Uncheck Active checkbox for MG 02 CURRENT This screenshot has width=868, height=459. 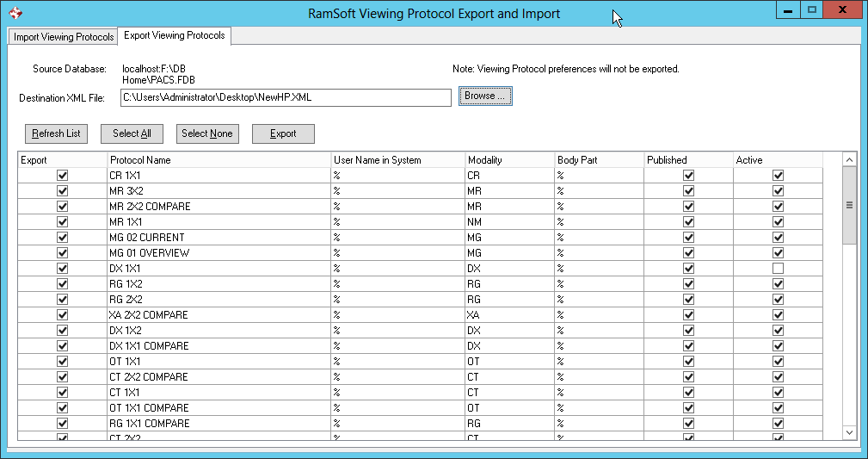(779, 238)
